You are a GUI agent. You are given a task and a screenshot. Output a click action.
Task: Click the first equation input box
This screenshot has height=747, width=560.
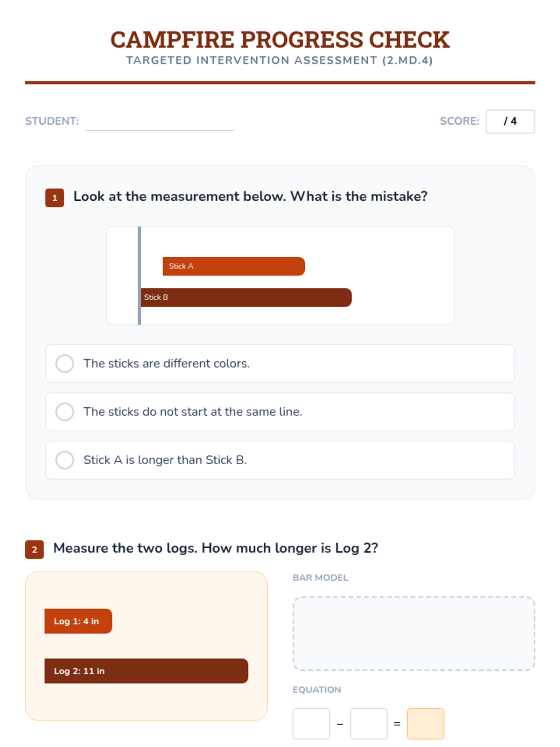(311, 724)
